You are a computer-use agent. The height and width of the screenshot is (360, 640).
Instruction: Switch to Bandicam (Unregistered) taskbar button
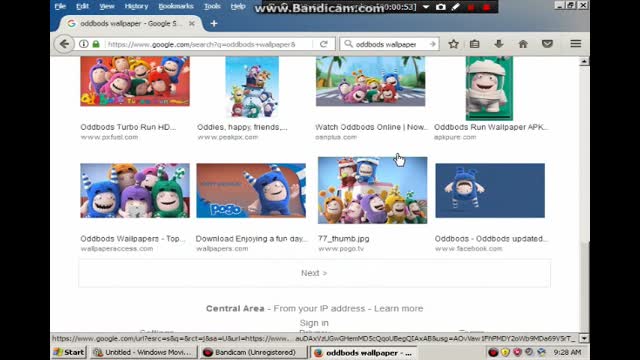[x=253, y=352]
